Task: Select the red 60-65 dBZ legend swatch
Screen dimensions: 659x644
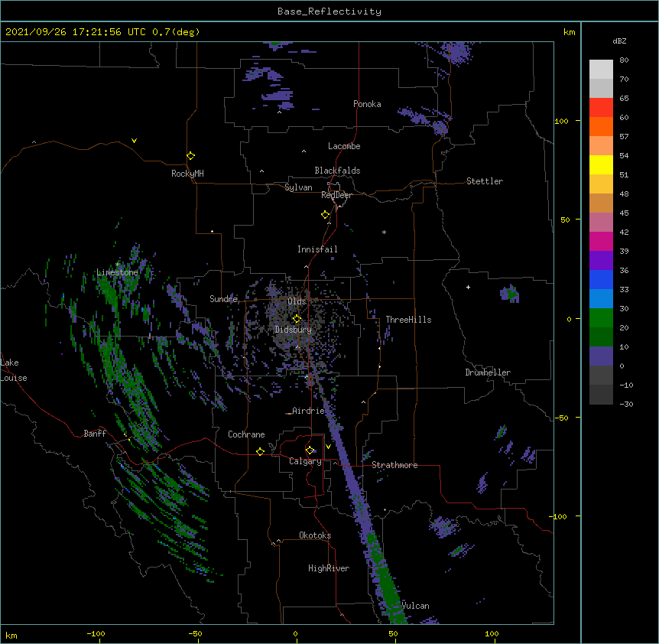Action: tap(601, 108)
